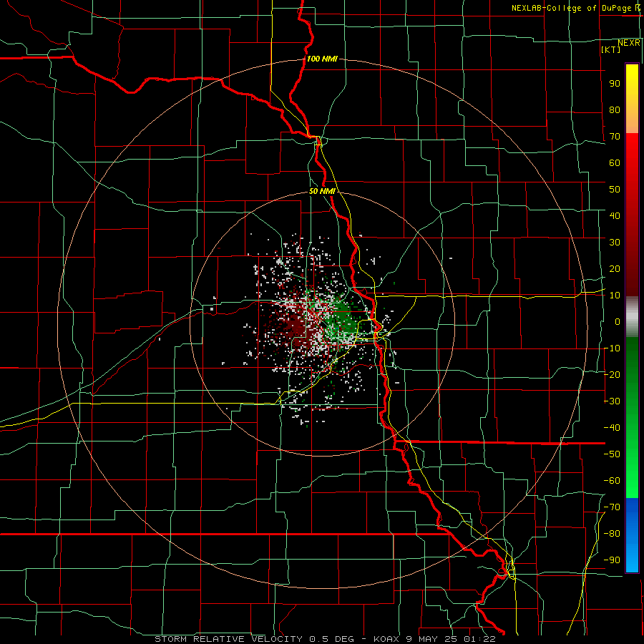Select the -70 scale value
This screenshot has width=644, height=644.
[612, 507]
